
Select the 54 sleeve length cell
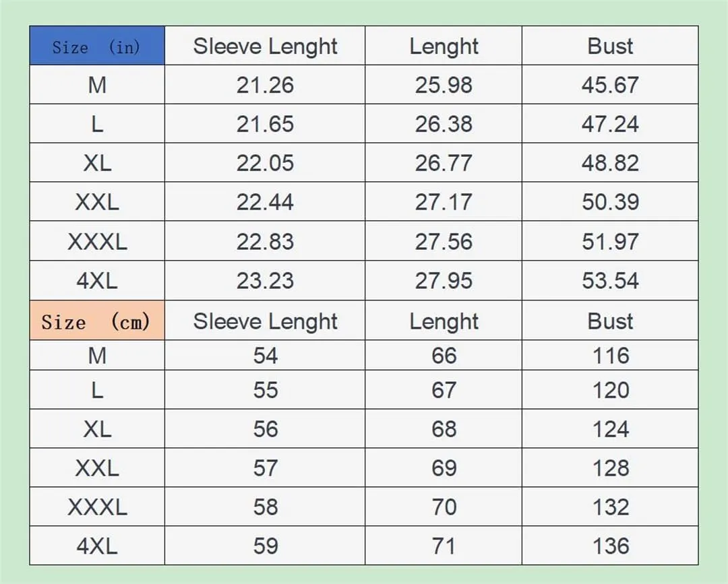coord(265,355)
